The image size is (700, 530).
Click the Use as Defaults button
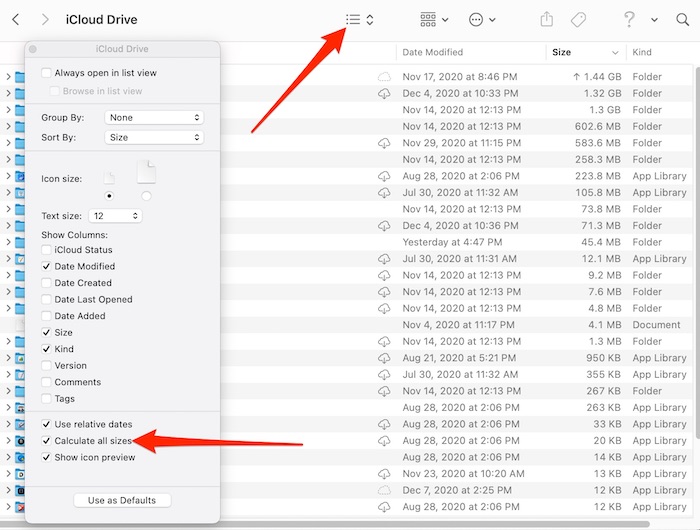point(122,500)
